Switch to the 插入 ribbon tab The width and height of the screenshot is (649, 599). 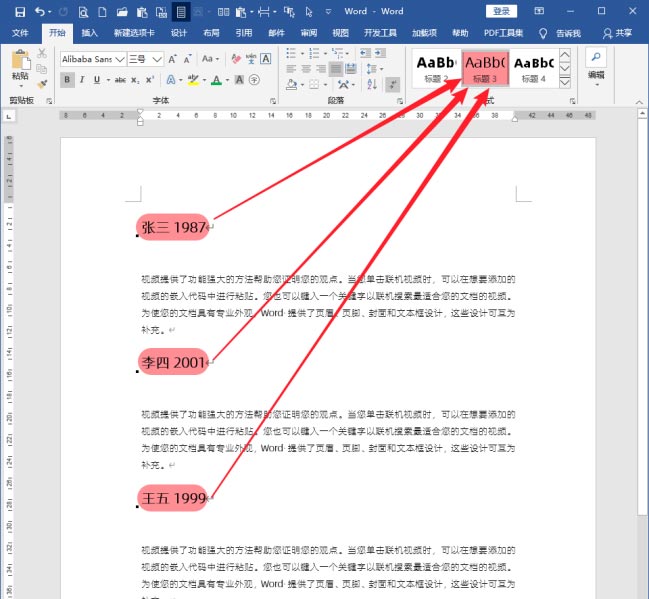(x=89, y=33)
